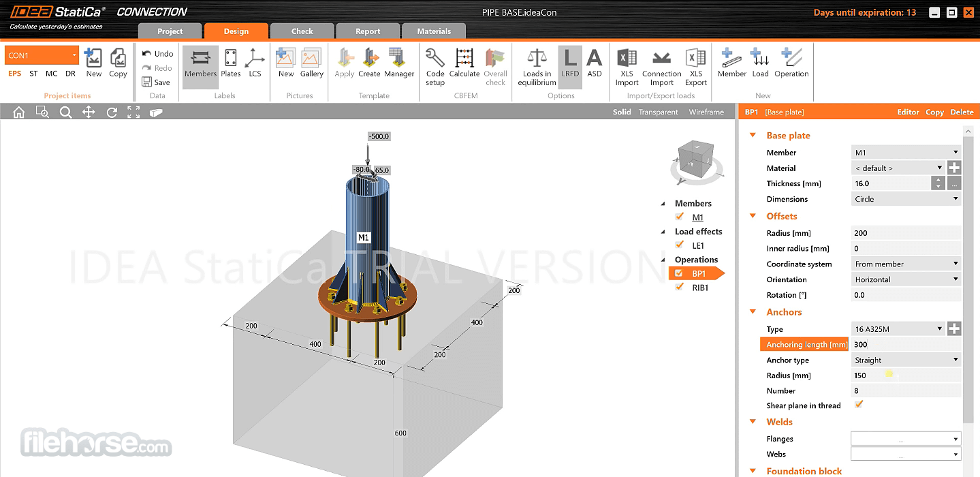Switch to the Project tab
Image resolution: width=980 pixels, height=477 pixels.
coord(170,31)
